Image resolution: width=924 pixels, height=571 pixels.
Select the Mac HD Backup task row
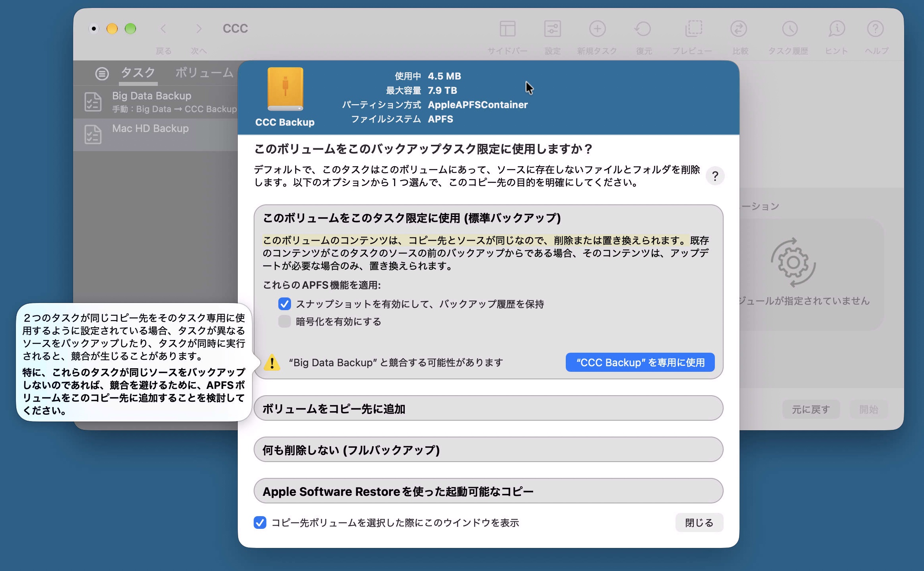155,134
